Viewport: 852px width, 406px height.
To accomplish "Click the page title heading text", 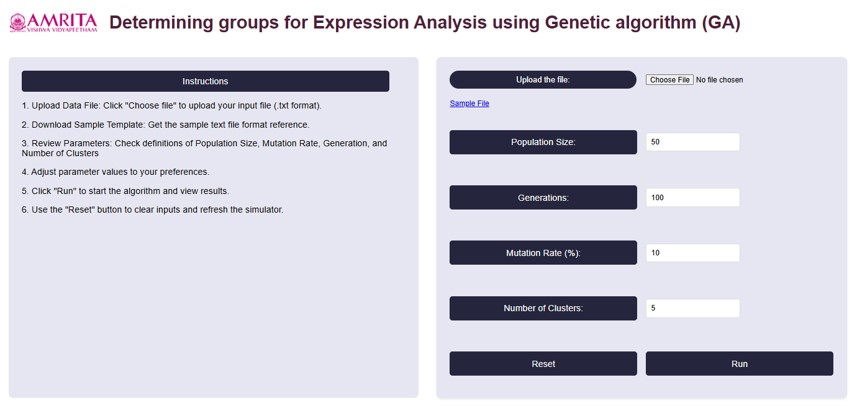I will (424, 23).
